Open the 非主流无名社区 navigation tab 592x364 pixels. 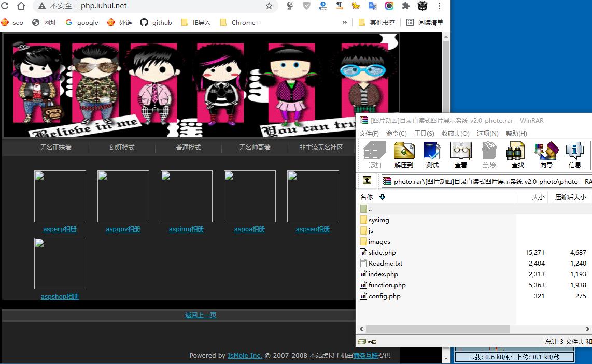321,147
